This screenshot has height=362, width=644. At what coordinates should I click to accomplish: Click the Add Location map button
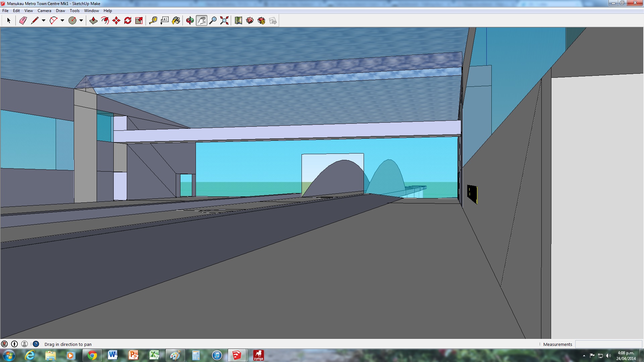(x=238, y=21)
